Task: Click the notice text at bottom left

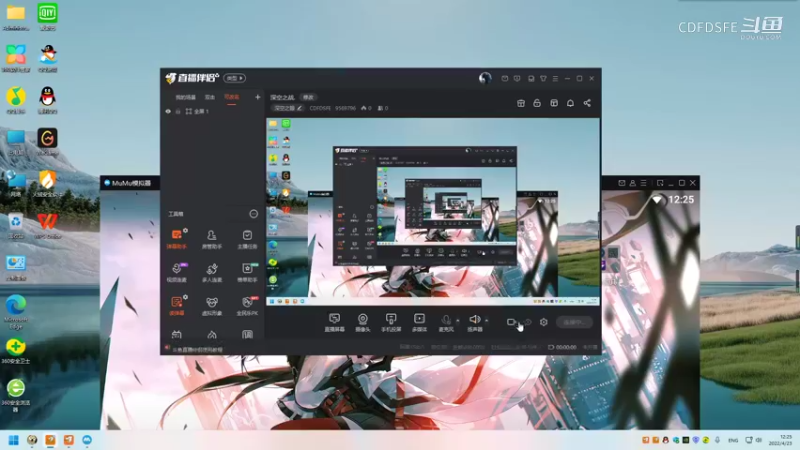Action: 197,349
